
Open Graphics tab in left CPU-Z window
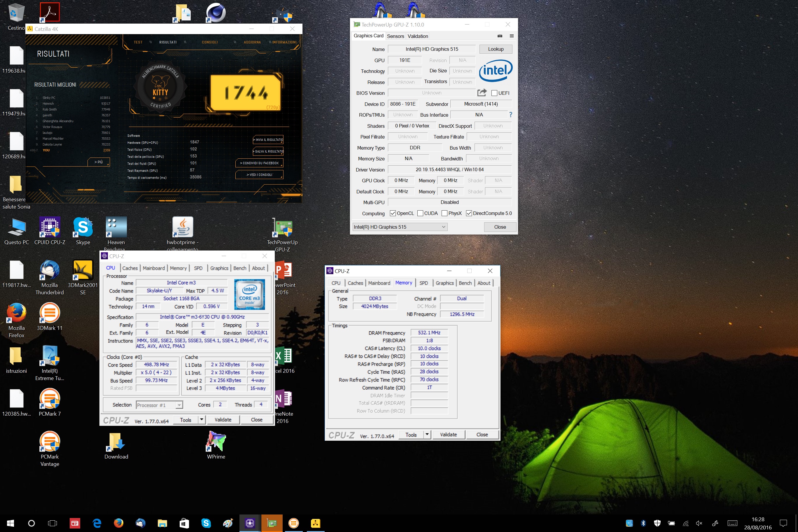pyautogui.click(x=219, y=268)
